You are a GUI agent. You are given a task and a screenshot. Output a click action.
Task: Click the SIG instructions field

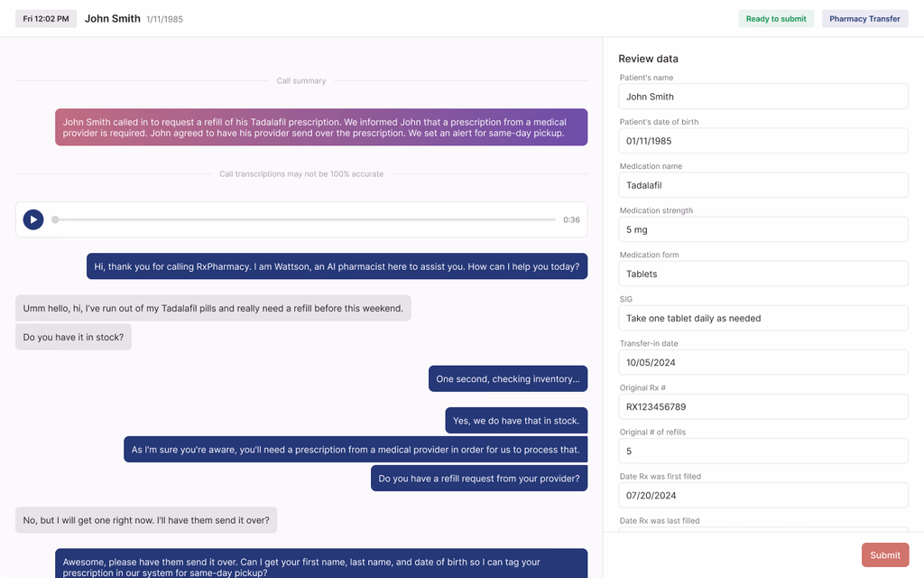(762, 318)
